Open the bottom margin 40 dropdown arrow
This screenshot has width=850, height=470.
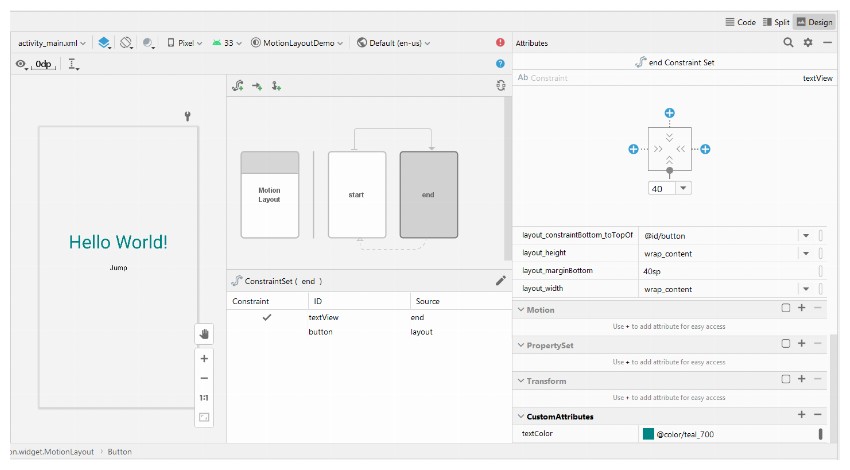(x=683, y=188)
